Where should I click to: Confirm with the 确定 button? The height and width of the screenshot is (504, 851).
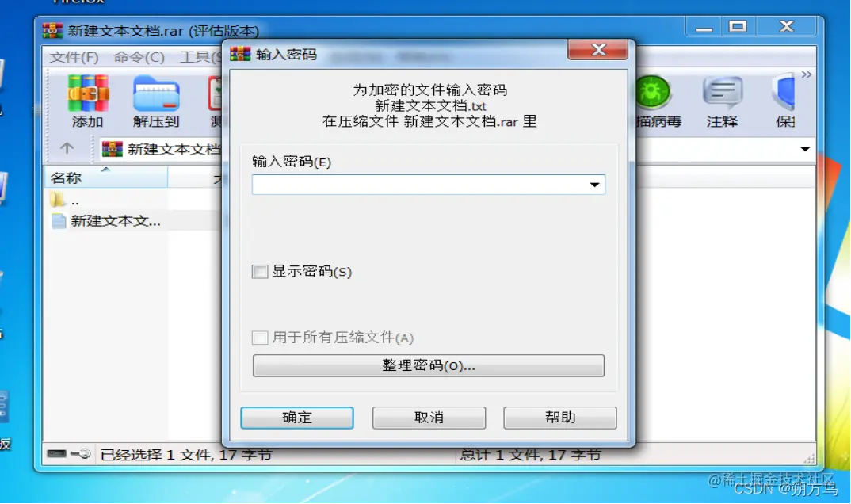pyautogui.click(x=297, y=418)
